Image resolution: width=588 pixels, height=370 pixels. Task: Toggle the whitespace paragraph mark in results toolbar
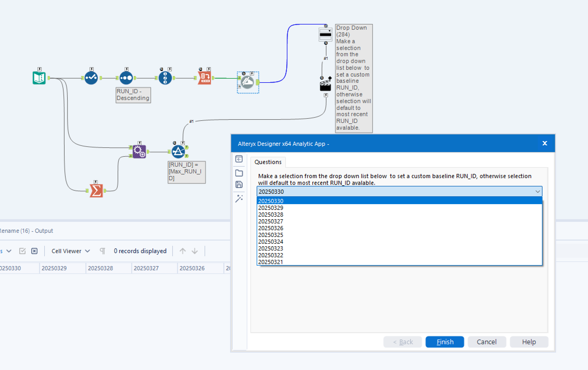(103, 251)
